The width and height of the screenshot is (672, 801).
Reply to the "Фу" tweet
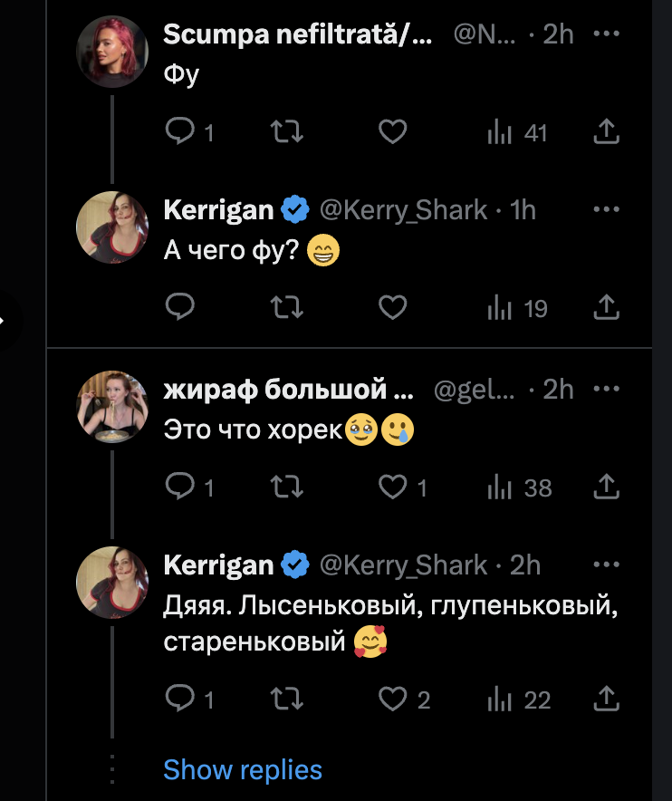180,133
